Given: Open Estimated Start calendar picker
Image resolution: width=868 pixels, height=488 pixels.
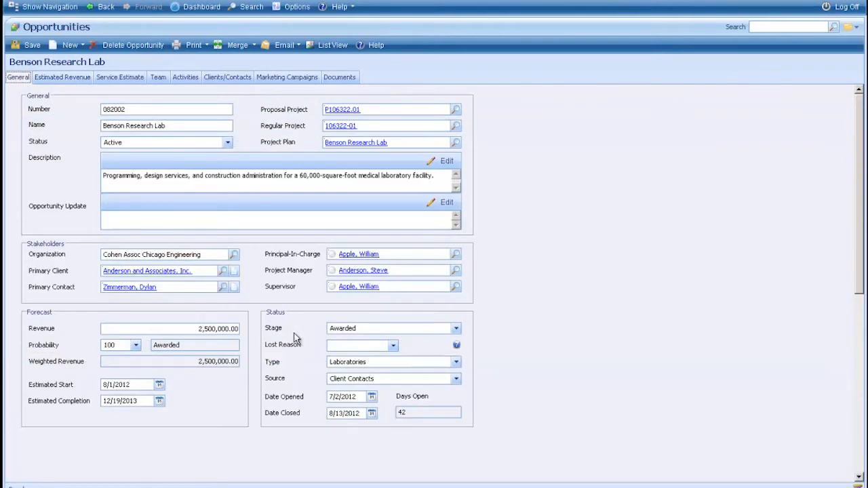Looking at the screenshot, I should point(159,384).
